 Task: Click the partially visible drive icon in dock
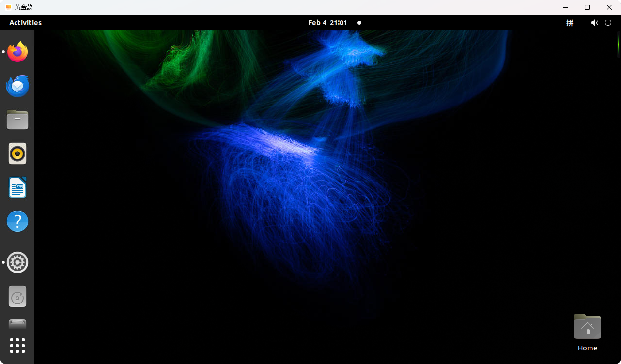tap(17, 324)
